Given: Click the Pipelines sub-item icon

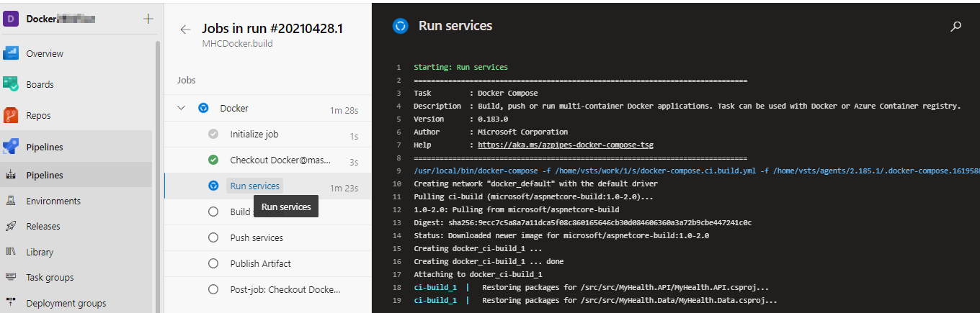Looking at the screenshot, I should pos(11,175).
